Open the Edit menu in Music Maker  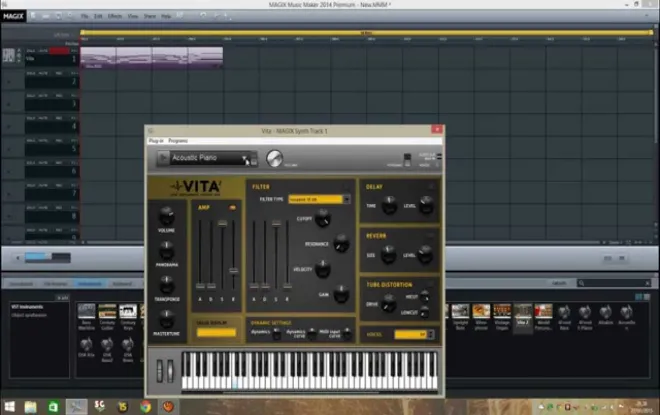98,16
